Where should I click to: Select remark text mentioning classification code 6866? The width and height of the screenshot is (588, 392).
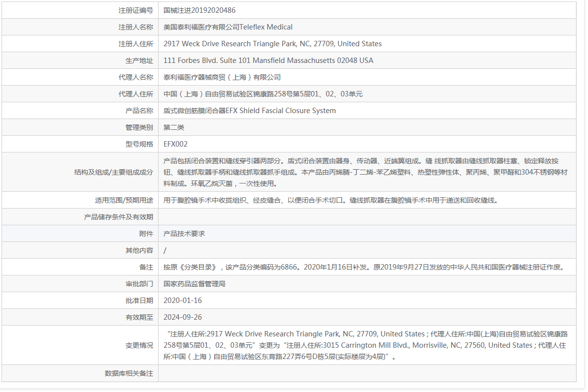[x=365, y=268]
